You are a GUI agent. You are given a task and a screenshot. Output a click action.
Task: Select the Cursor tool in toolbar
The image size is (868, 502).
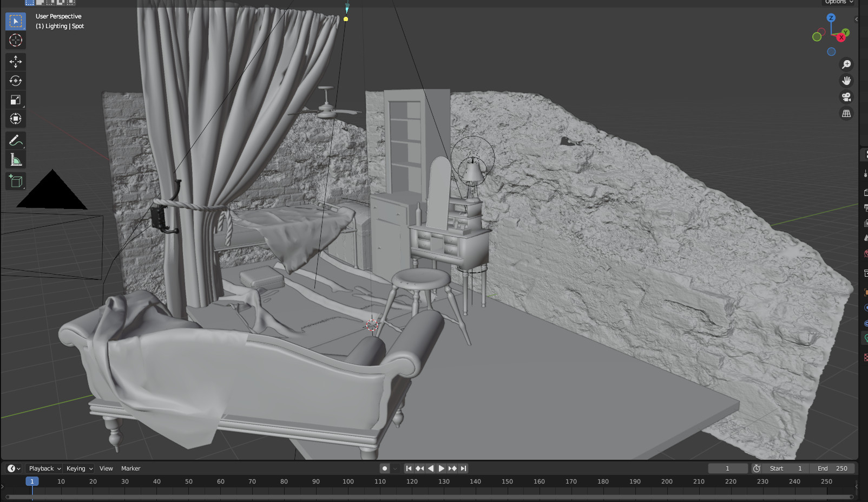click(15, 40)
